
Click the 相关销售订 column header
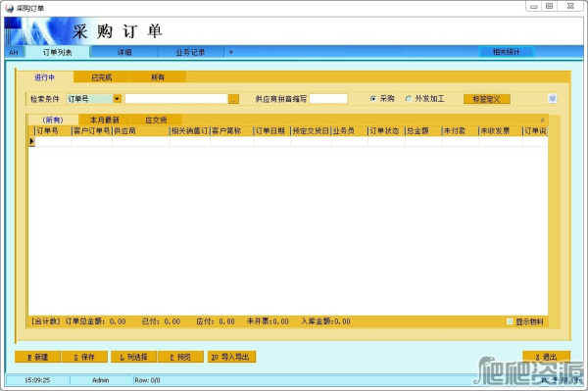tap(190, 131)
